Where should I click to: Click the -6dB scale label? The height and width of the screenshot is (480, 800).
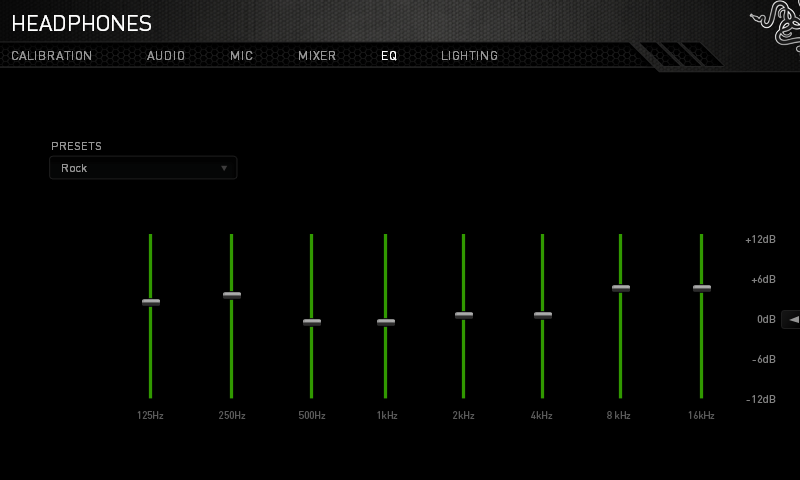pos(764,359)
